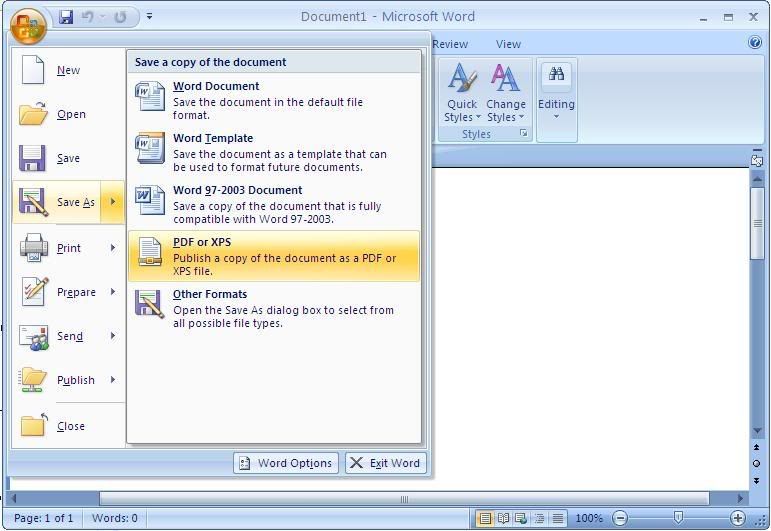Click horizontal scrollbar right arrow
The image size is (771, 531).
tap(740, 499)
